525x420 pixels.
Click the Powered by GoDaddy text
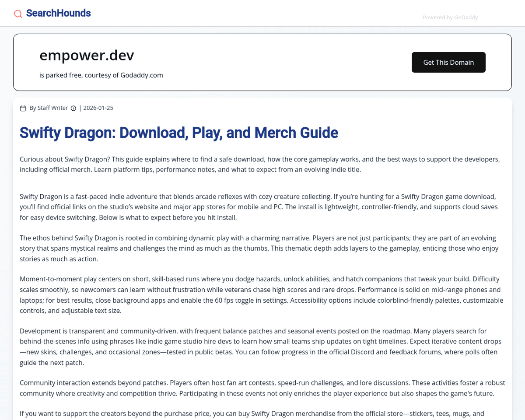click(450, 17)
